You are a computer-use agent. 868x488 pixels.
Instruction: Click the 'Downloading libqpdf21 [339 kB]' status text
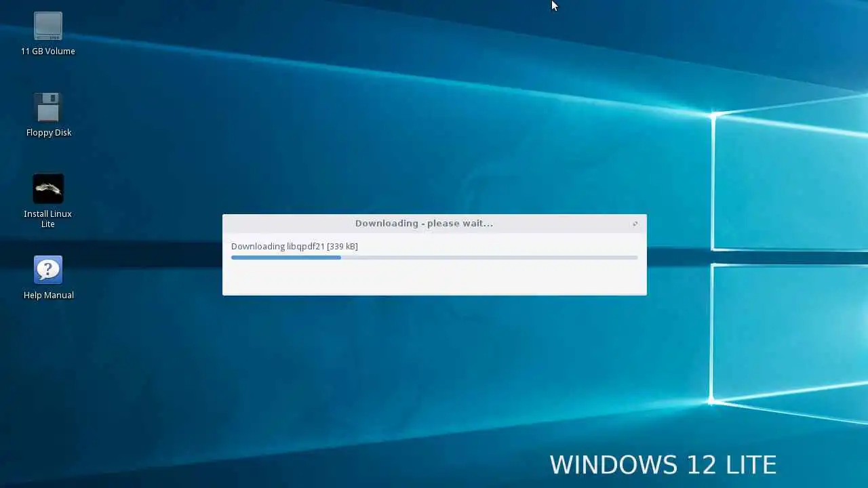click(294, 246)
